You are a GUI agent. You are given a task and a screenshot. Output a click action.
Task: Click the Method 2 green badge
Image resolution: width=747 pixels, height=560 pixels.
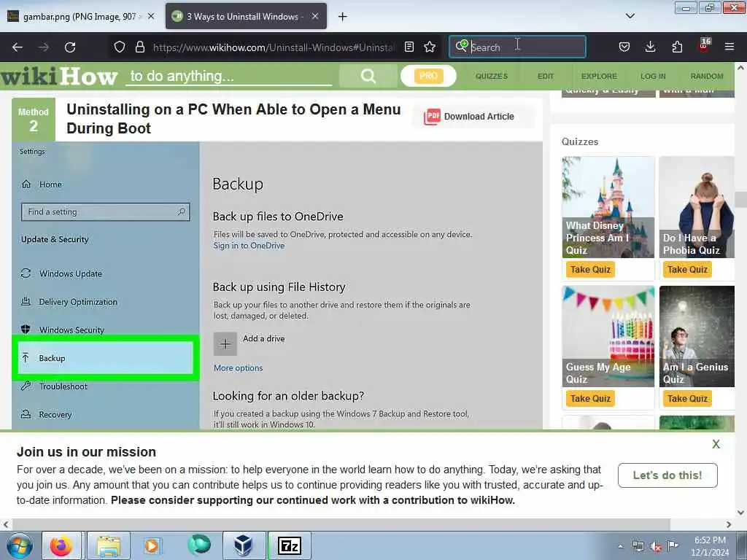(x=34, y=120)
